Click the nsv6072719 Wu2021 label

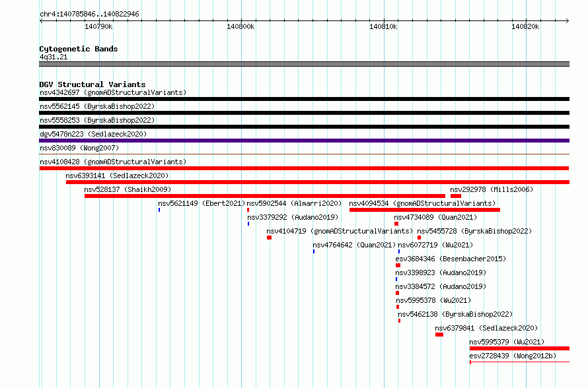coord(435,245)
